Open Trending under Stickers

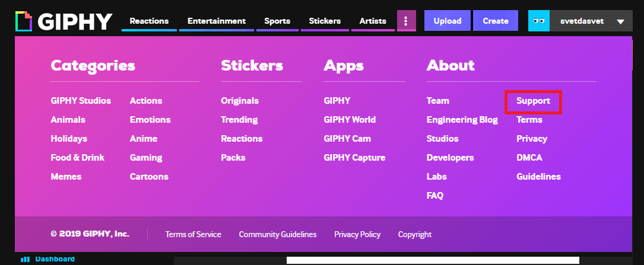[x=239, y=120]
